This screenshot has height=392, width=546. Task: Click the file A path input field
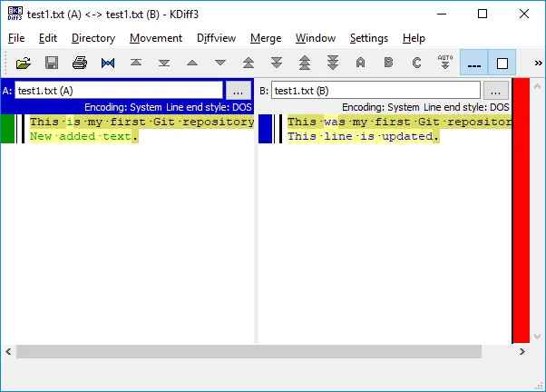pos(119,91)
